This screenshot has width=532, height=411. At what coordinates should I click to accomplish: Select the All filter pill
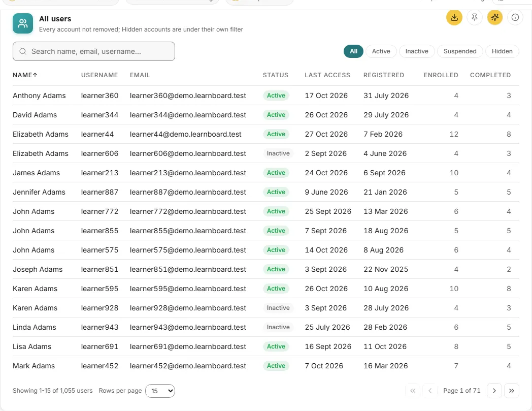[x=353, y=51]
